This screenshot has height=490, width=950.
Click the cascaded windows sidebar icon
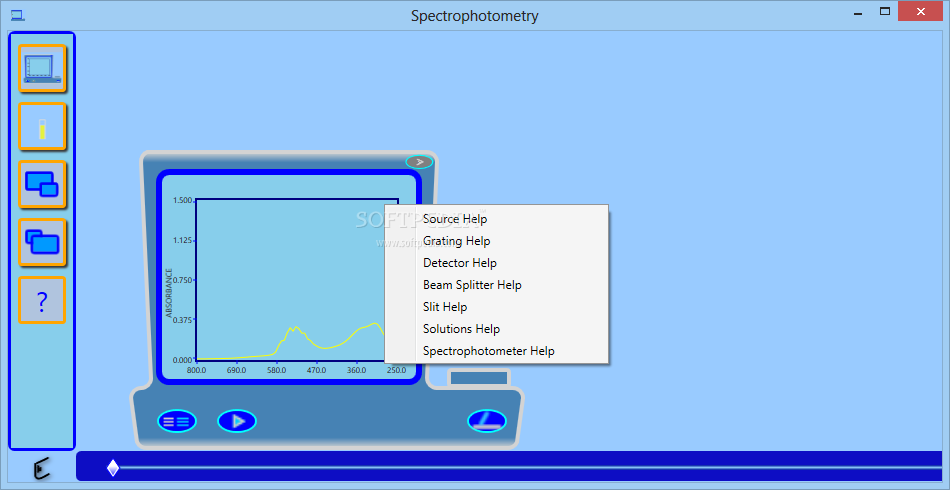coord(42,243)
